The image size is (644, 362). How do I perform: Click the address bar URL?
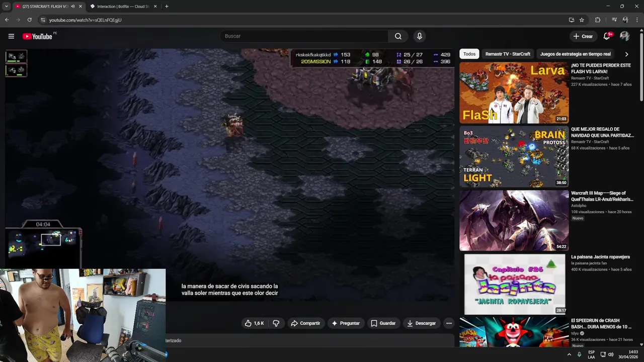(x=86, y=20)
